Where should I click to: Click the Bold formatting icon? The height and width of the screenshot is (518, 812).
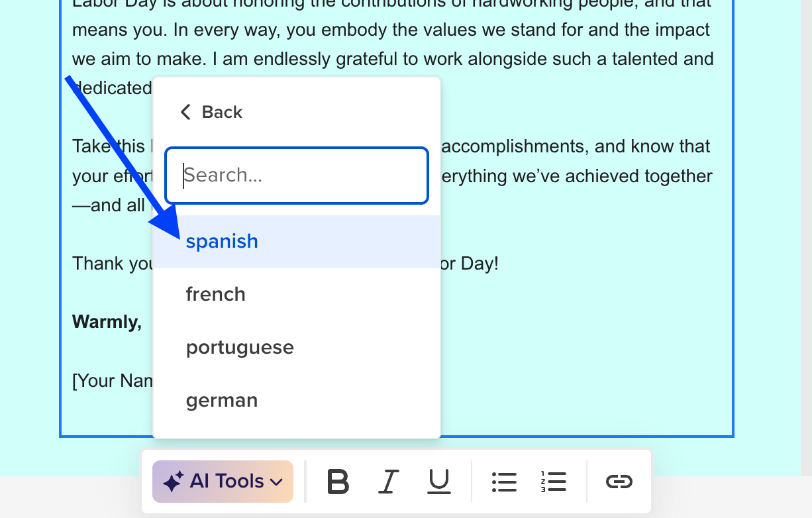point(338,482)
